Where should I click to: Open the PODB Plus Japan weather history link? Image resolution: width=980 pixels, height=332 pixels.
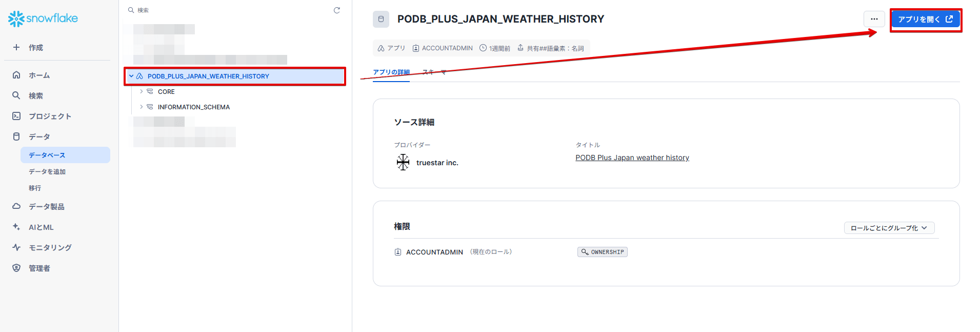tap(632, 158)
